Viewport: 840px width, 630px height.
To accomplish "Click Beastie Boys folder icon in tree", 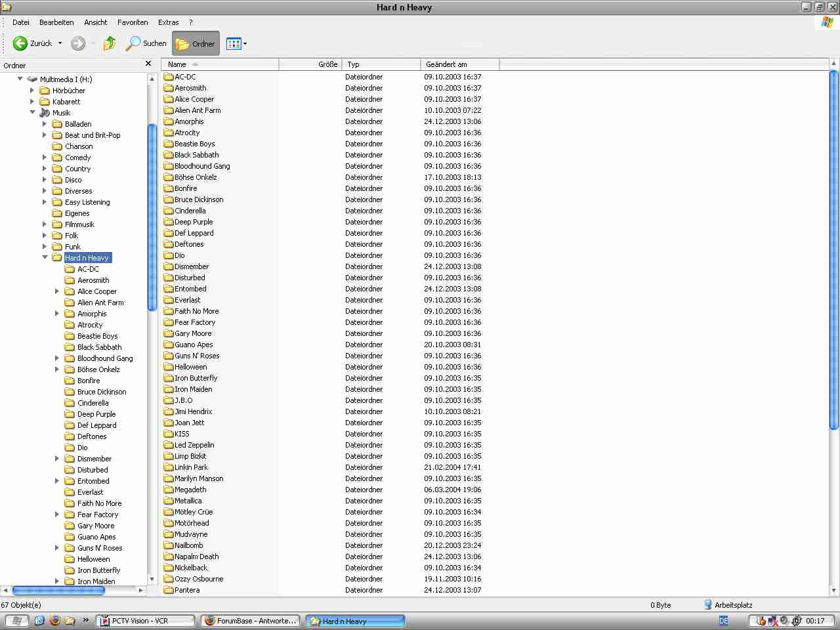I will click(x=70, y=336).
